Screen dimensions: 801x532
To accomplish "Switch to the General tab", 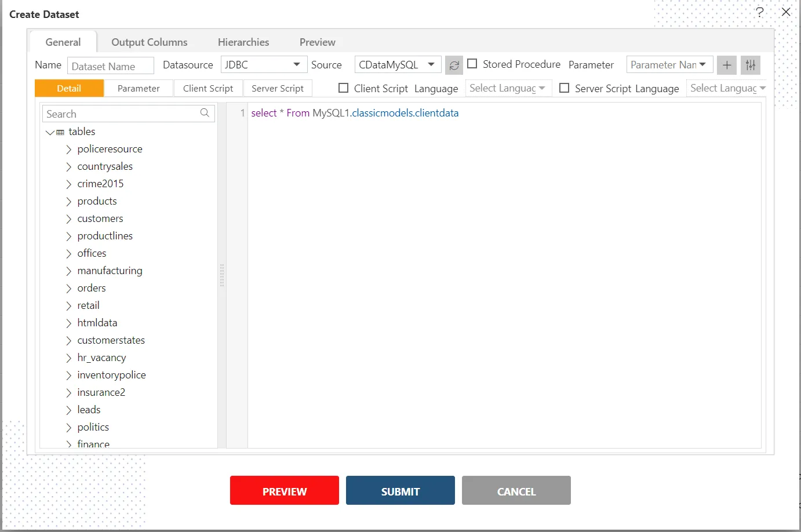I will pos(63,42).
